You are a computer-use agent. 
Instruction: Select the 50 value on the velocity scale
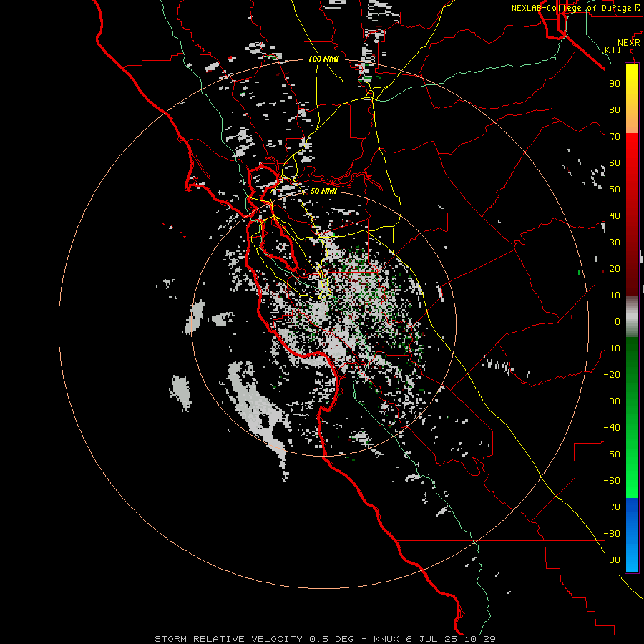pyautogui.click(x=615, y=190)
